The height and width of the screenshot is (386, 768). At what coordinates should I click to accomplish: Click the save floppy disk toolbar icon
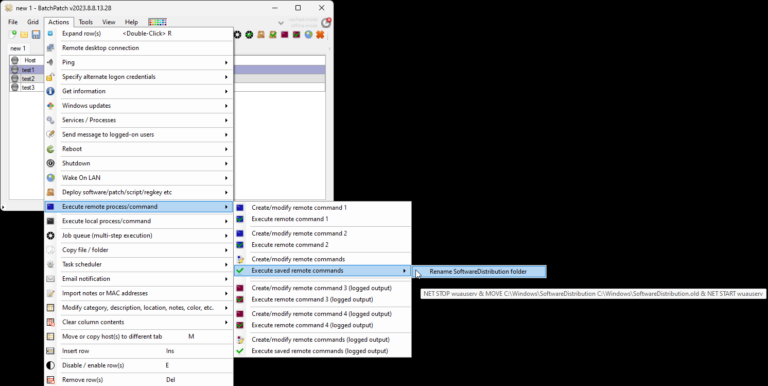[x=36, y=34]
